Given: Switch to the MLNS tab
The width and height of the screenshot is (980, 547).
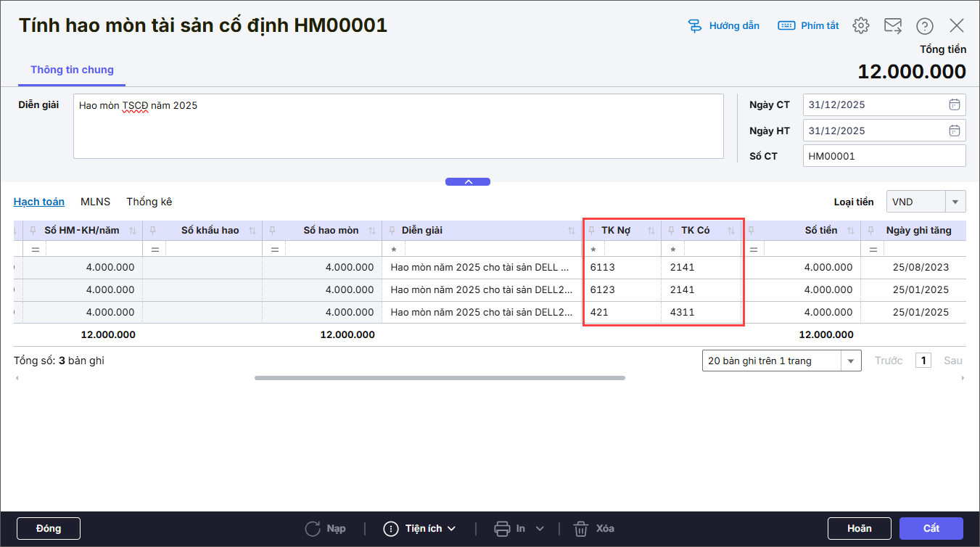Looking at the screenshot, I should (x=95, y=202).
